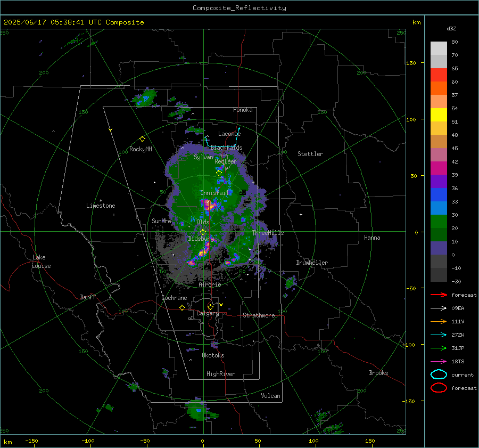Click the dBZ legend heading
This screenshot has height=448, width=479.
[x=451, y=28]
